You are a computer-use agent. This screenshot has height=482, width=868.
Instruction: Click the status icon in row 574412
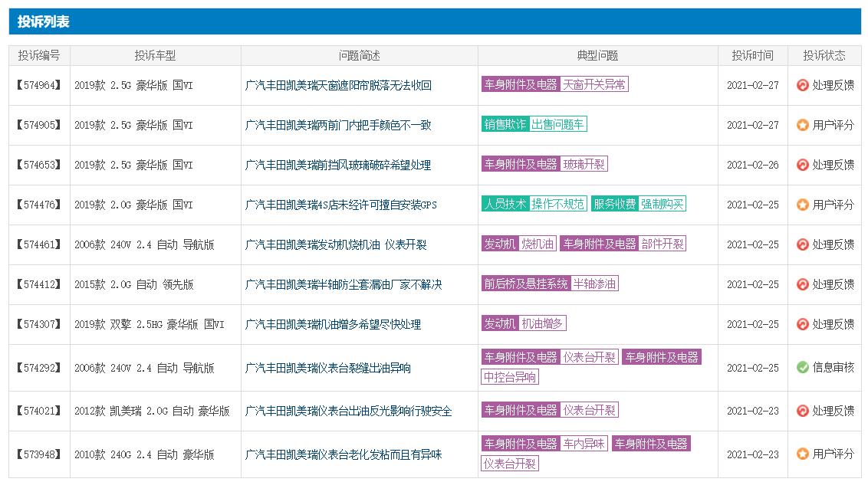click(x=802, y=284)
